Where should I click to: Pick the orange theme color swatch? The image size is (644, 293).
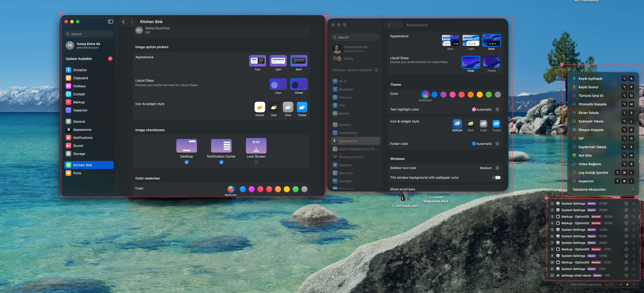point(471,94)
